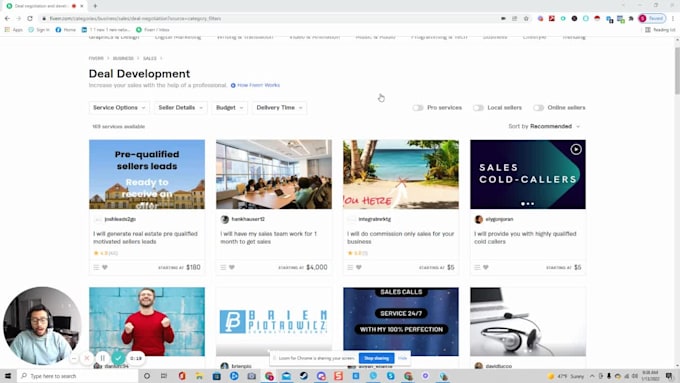Open Digital Marketing category menu
The height and width of the screenshot is (383, 680).
[178, 38]
